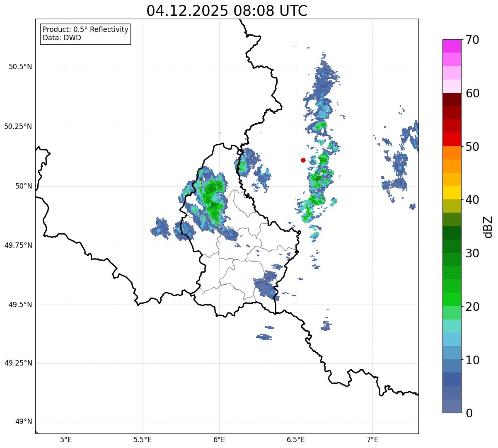Viewport: 498px width, 448px height.
Task: Select the 49°N latitude label
Action: tap(23, 422)
